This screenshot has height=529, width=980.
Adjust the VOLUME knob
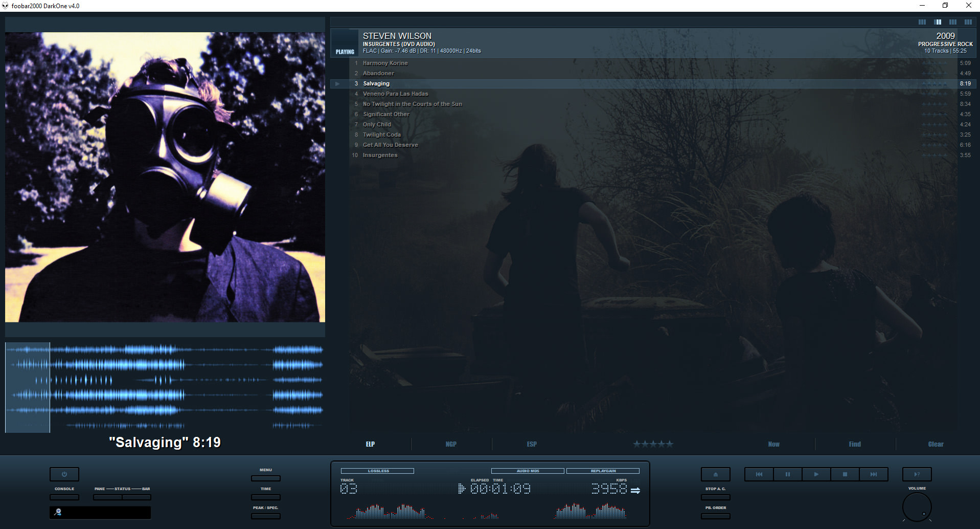pos(917,507)
